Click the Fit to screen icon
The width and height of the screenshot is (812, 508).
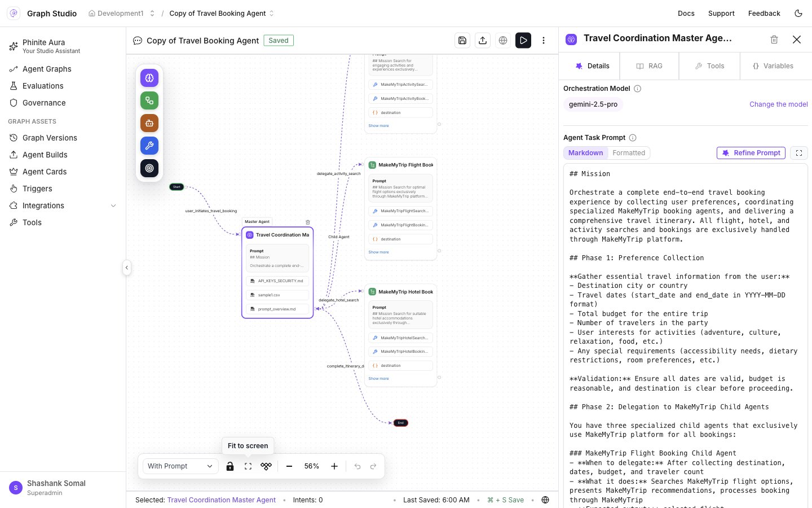pos(248,466)
